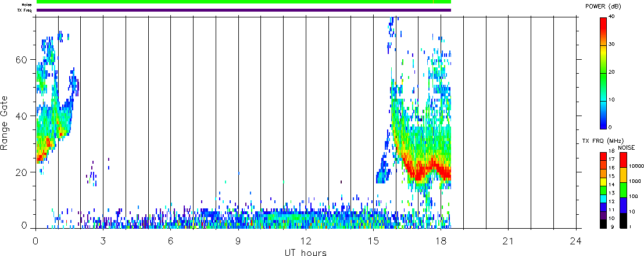This screenshot has height=256, width=644.
Task: Select the red top segment of TX FRQ bar
Action: click(x=603, y=156)
